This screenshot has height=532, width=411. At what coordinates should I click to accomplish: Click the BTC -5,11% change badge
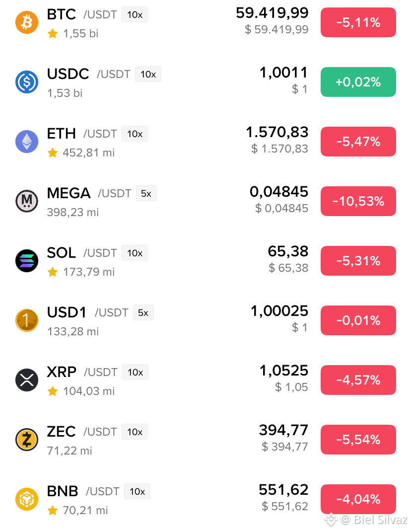tap(358, 22)
